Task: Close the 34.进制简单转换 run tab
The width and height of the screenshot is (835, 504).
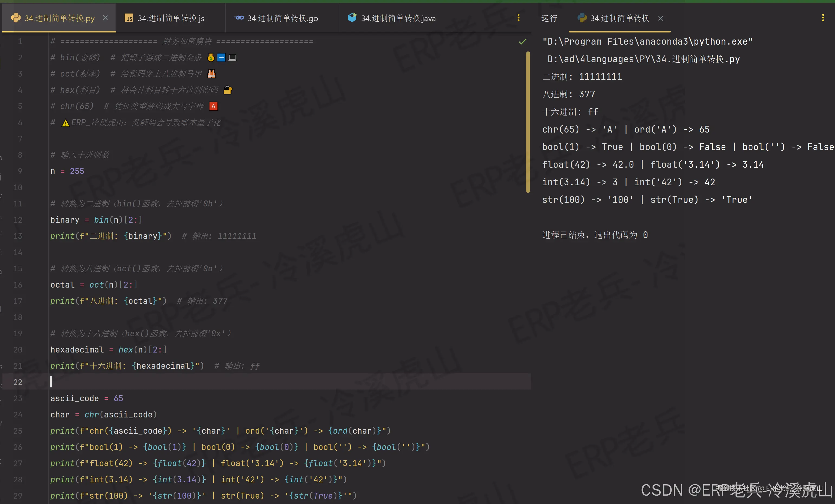Action: (660, 18)
